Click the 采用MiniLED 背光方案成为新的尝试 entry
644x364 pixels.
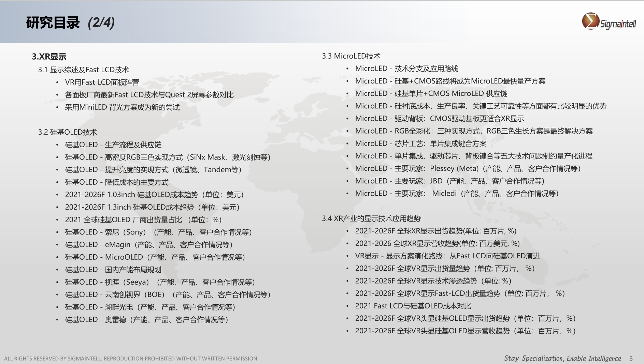tap(122, 107)
